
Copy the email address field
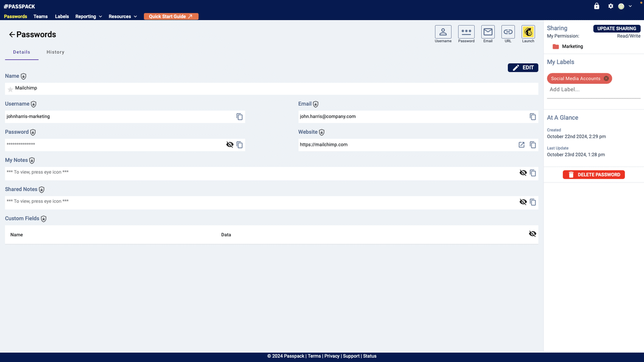[532, 117]
